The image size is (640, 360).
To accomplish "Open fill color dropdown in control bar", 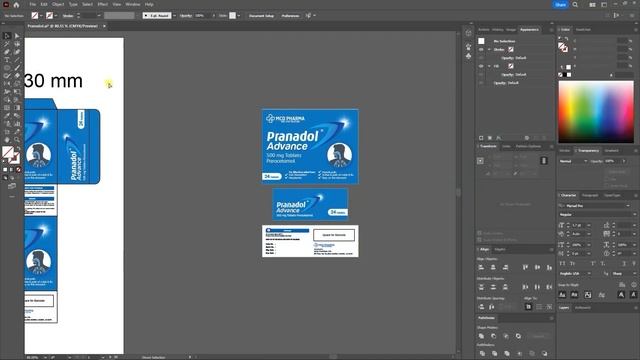I will point(42,16).
